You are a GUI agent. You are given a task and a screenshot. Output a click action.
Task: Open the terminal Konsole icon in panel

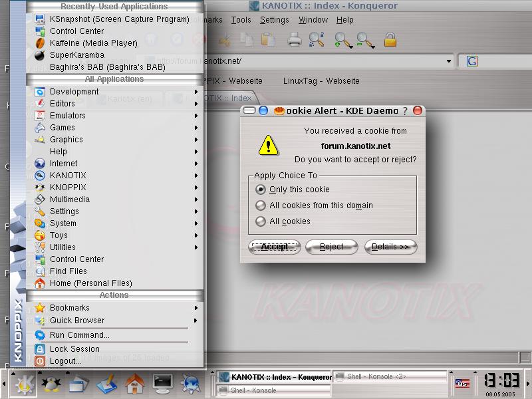click(x=163, y=384)
